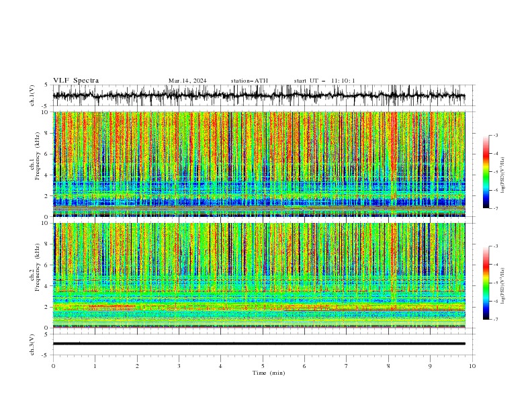Click the ch.1 voltage waveform trace panel
The width and height of the screenshot is (532, 411).
[263, 95]
